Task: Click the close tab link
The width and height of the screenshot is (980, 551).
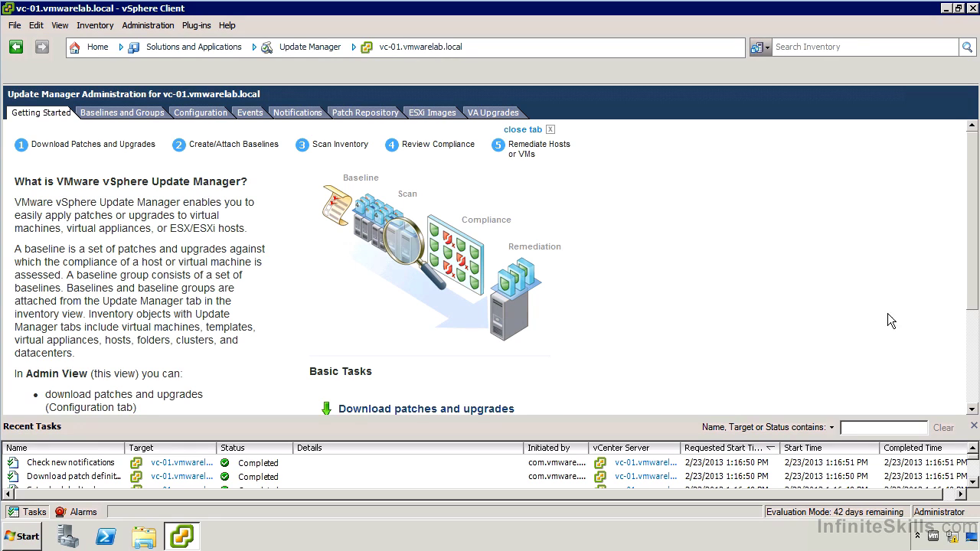Action: (523, 129)
